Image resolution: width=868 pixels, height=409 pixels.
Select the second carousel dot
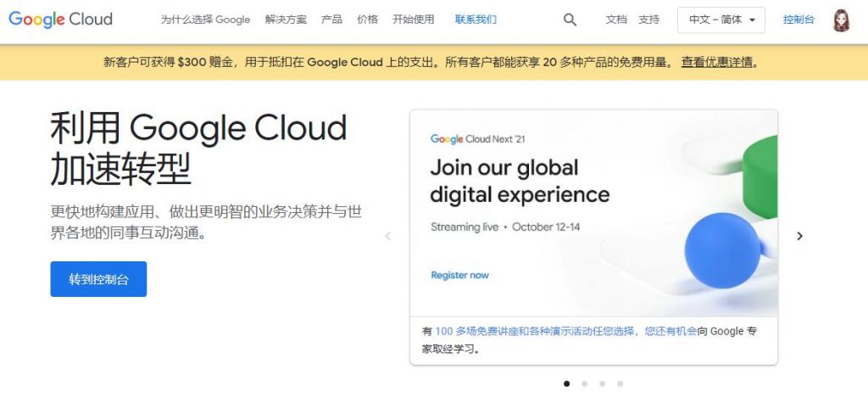tap(584, 384)
